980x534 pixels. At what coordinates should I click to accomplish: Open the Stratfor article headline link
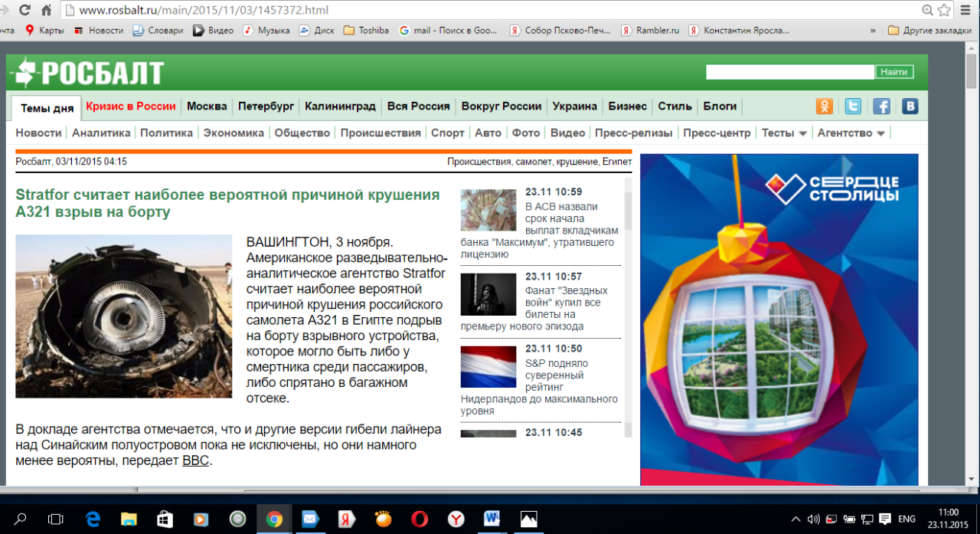coord(227,203)
